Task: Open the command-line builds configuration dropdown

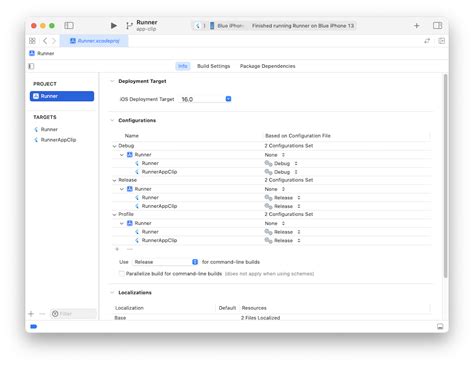Action: pos(165,262)
